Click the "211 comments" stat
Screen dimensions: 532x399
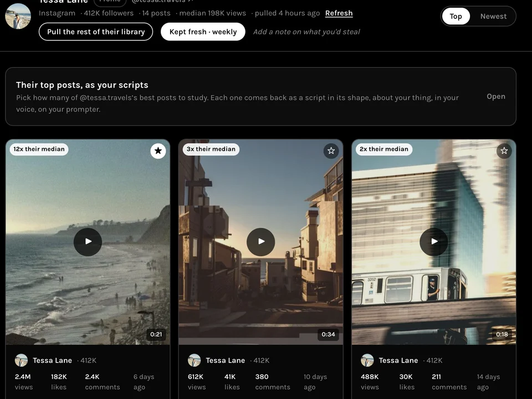click(x=449, y=382)
